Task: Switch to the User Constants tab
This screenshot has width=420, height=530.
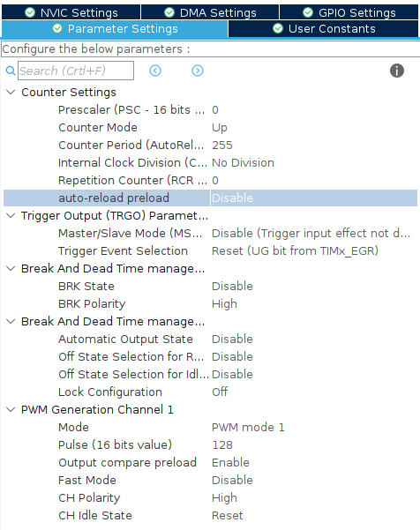Action: pos(323,29)
